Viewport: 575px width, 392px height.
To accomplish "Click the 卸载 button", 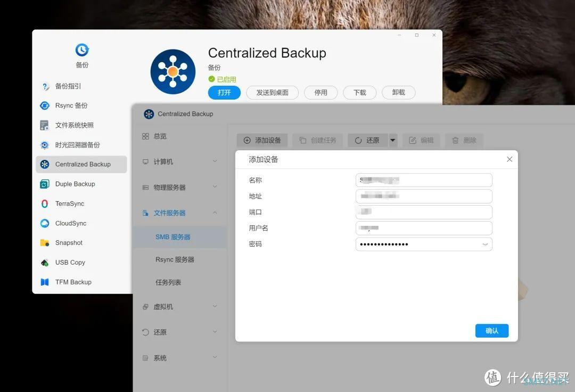I will click(x=399, y=93).
